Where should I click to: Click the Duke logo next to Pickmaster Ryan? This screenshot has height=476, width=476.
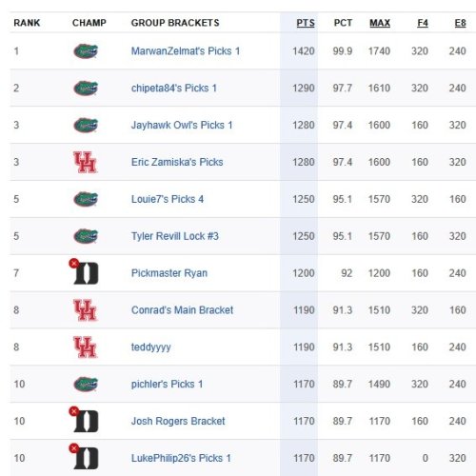coord(86,273)
